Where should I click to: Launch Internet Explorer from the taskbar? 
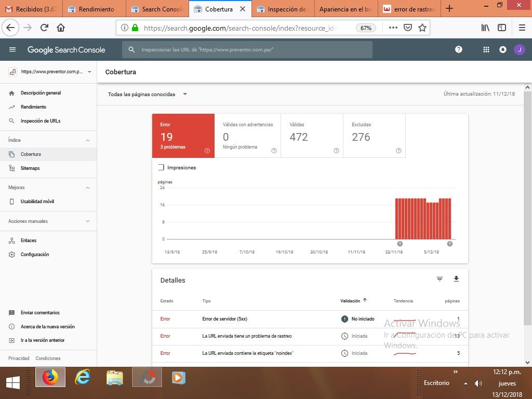(x=83, y=377)
